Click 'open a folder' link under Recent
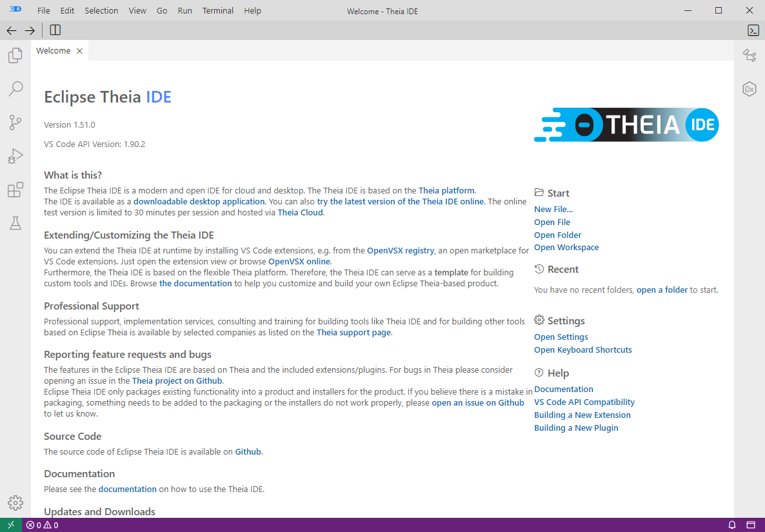Screen dimensions: 765x532 click(x=662, y=290)
